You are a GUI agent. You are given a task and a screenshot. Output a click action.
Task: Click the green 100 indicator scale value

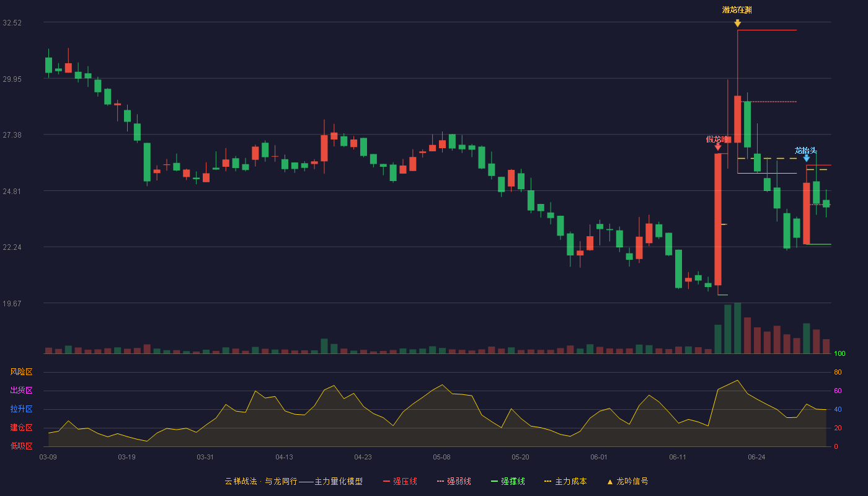[840, 353]
